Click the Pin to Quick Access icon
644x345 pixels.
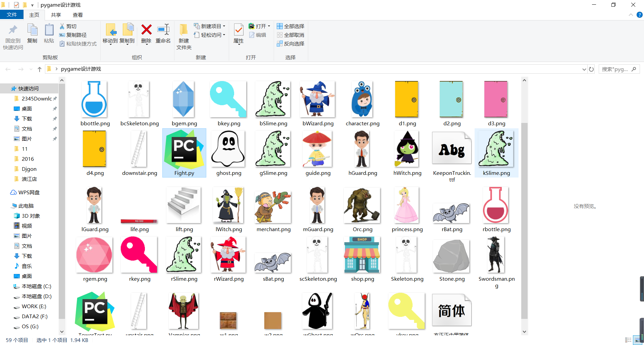[13, 30]
